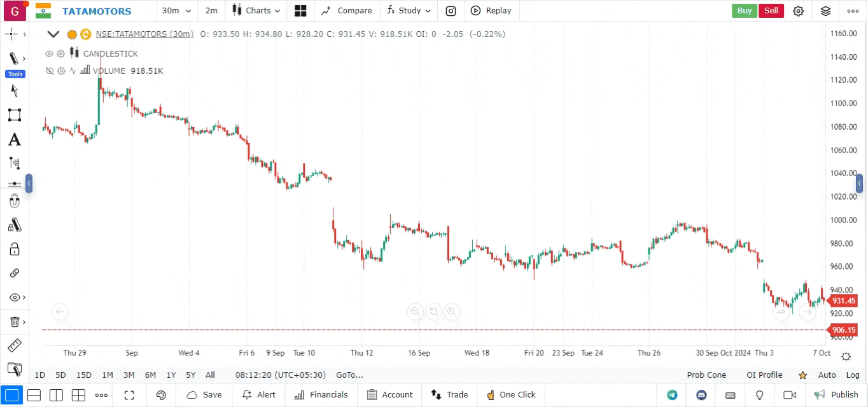This screenshot has height=407, width=868.
Task: Toggle Log scale on price axis
Action: click(853, 375)
